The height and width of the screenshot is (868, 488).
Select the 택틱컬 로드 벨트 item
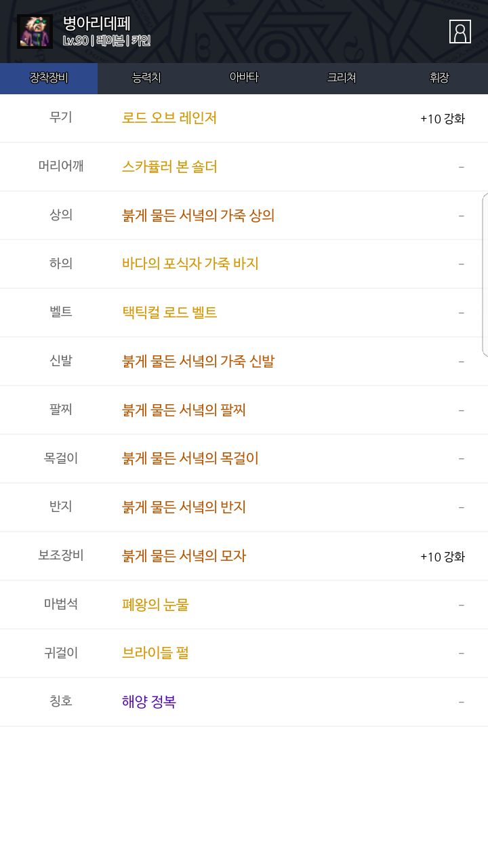(169, 313)
